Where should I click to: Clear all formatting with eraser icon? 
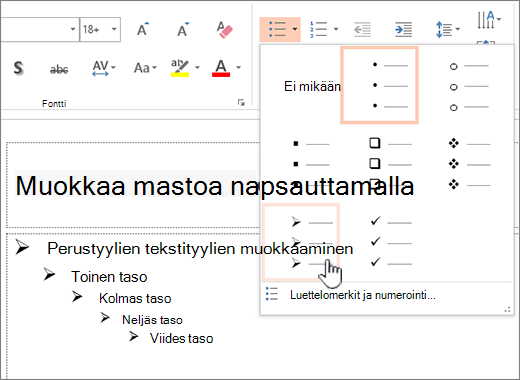pyautogui.click(x=224, y=30)
